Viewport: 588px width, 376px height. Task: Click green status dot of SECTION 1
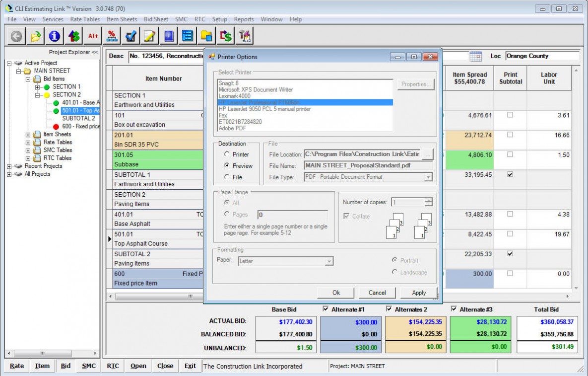(x=47, y=87)
